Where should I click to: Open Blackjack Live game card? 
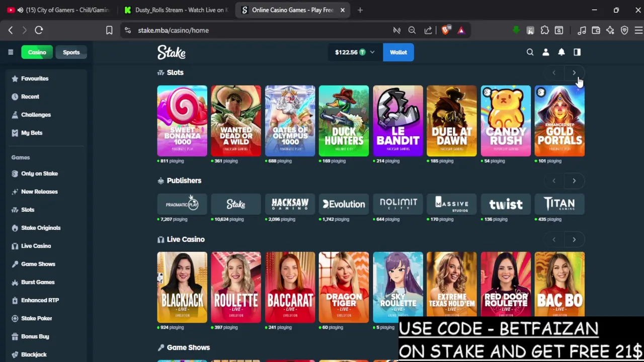point(182,287)
